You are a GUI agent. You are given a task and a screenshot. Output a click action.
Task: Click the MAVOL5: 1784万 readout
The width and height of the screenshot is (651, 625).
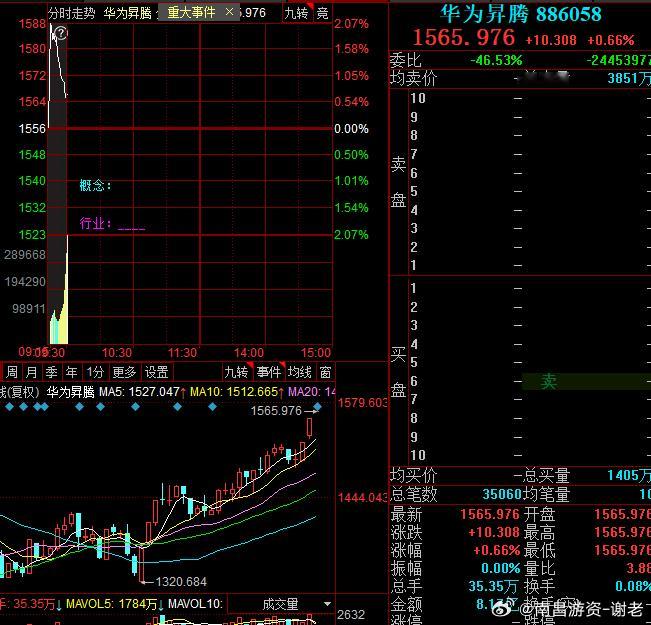115,604
